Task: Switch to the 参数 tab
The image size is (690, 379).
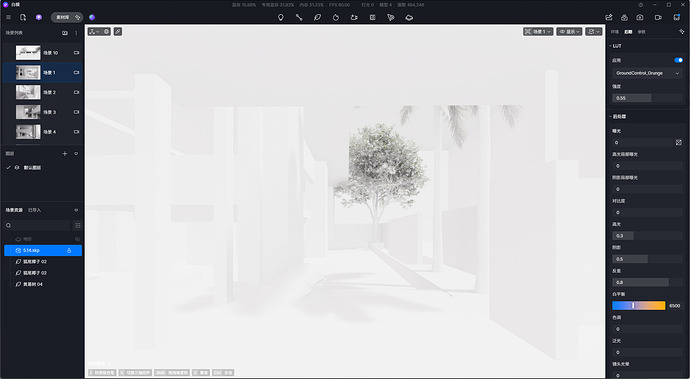Action: tap(642, 32)
